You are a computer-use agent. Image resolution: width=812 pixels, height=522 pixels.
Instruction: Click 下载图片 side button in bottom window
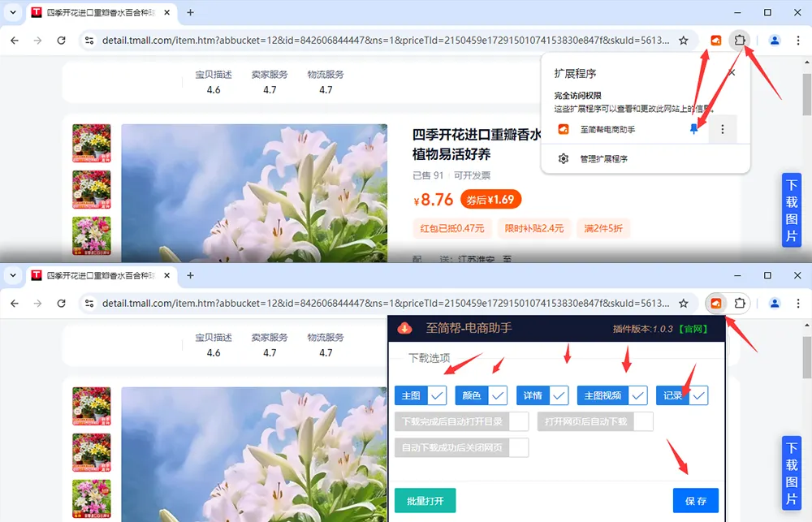[792, 472]
